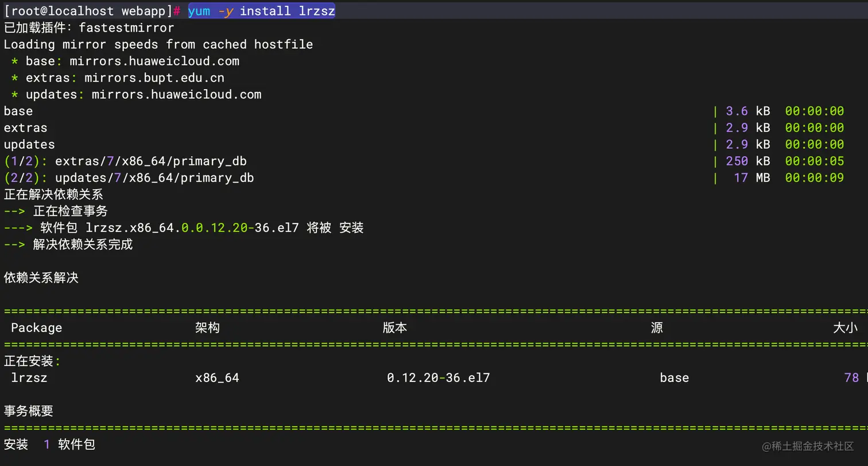Click the 'extras: mirrors.bupt.edu.cn' line
Viewport: 868px width, 466px height.
point(125,78)
